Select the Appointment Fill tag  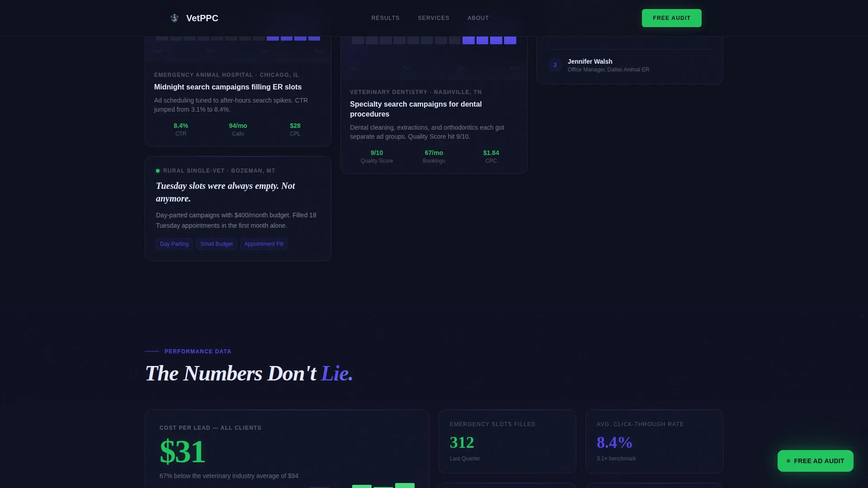264,244
